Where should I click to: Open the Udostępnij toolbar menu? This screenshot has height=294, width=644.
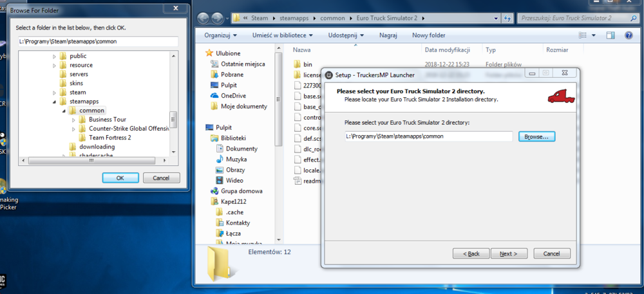pyautogui.click(x=346, y=35)
